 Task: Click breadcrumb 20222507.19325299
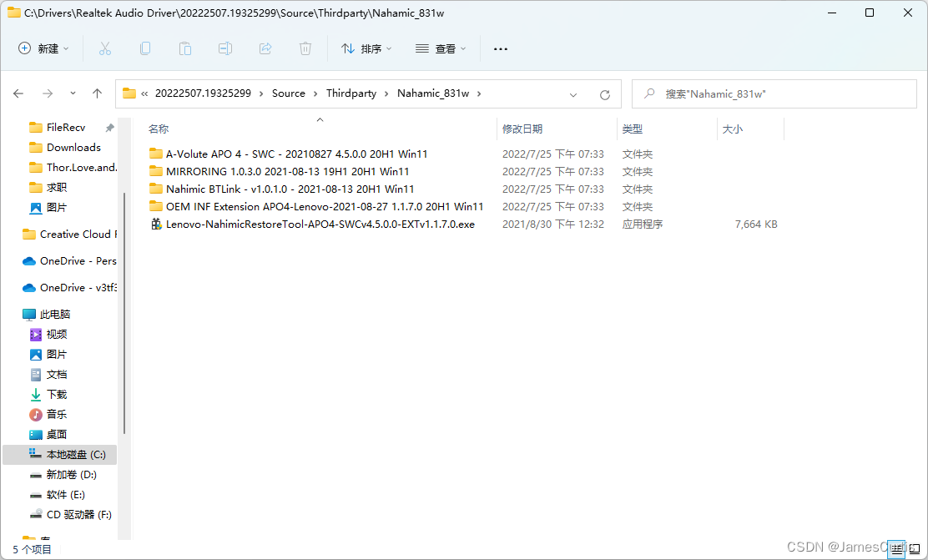point(203,93)
